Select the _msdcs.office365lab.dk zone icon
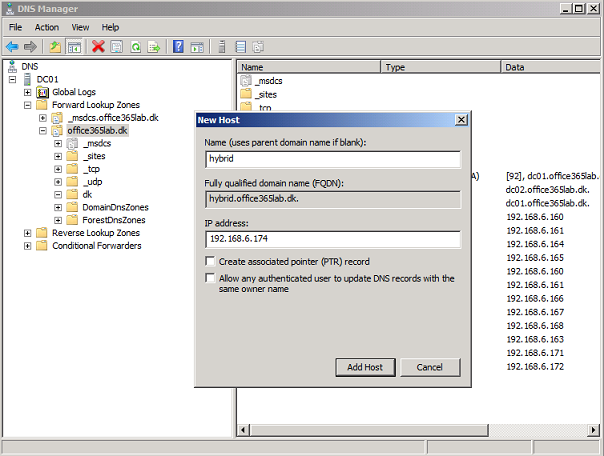The image size is (604, 456). 57,118
